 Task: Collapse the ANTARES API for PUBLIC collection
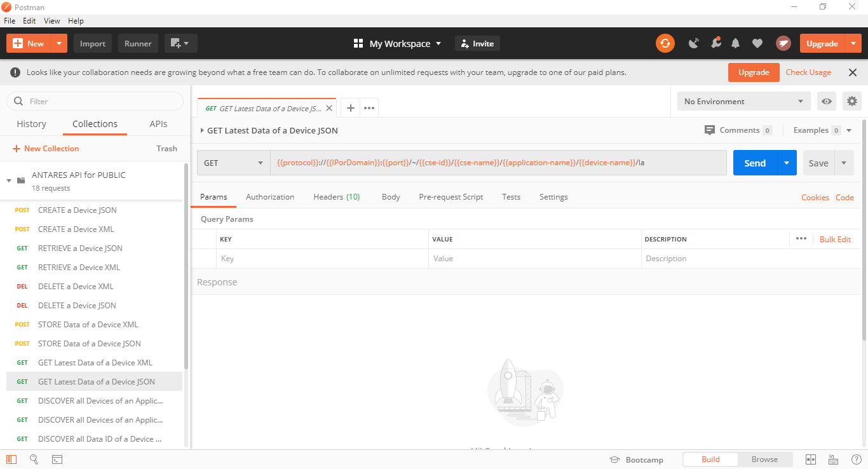(x=9, y=180)
